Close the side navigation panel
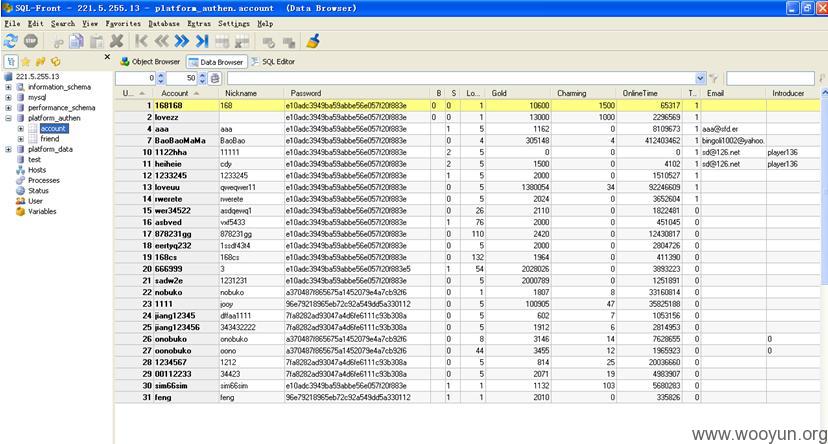 107,56
